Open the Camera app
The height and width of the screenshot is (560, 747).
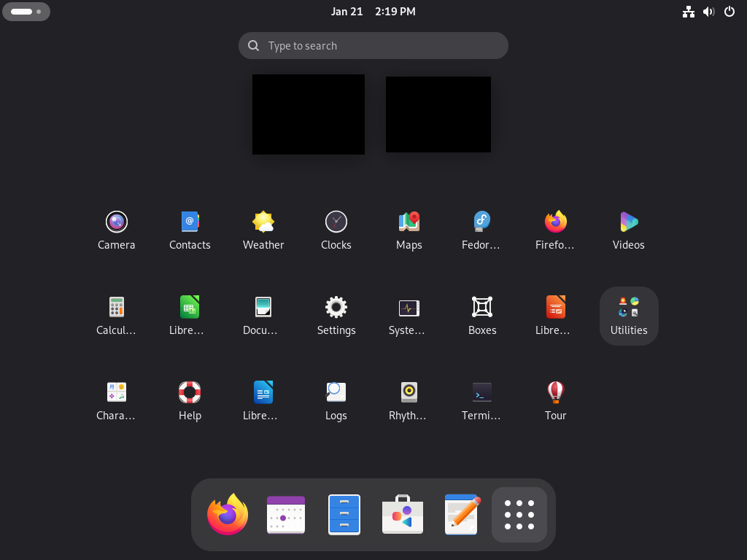[116, 230]
